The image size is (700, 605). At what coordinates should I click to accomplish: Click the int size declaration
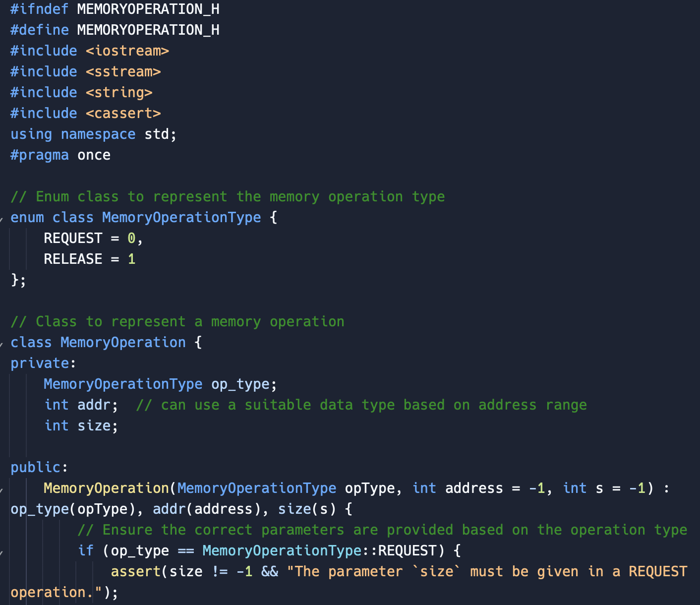click(x=81, y=425)
